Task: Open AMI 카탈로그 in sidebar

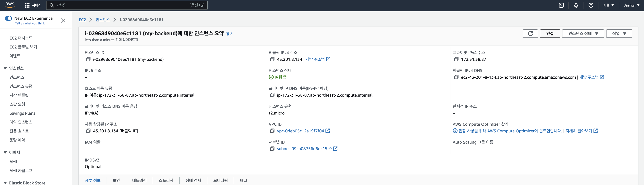Action: [21, 170]
